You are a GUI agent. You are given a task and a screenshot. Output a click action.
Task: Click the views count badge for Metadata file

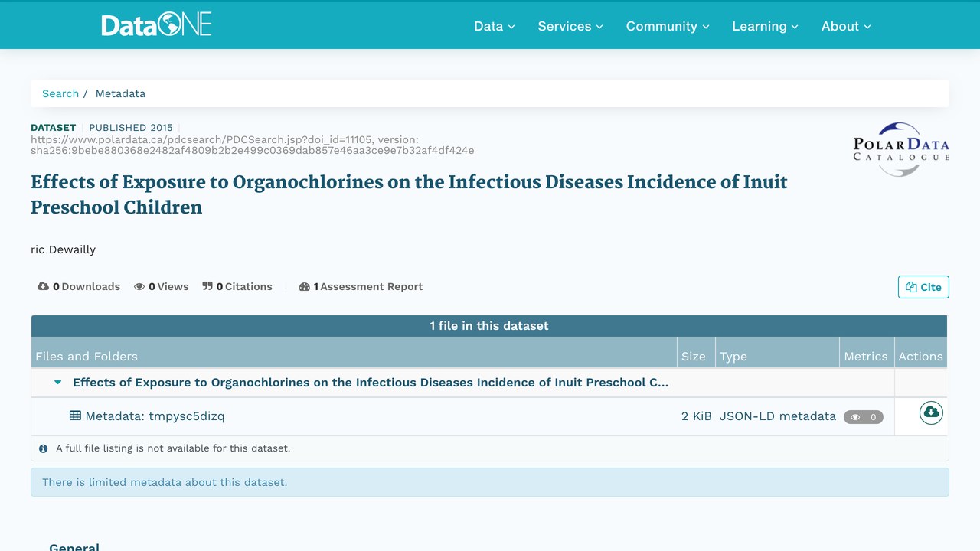click(x=864, y=417)
